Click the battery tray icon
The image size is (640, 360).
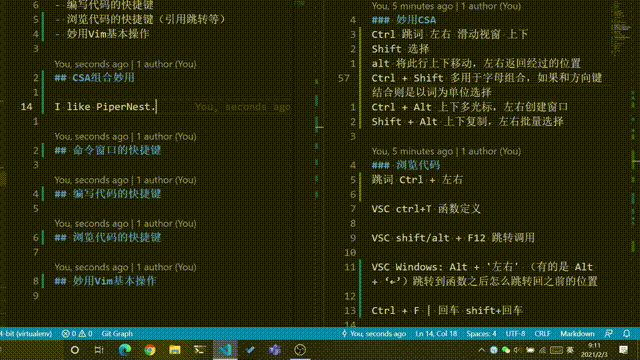click(530, 350)
